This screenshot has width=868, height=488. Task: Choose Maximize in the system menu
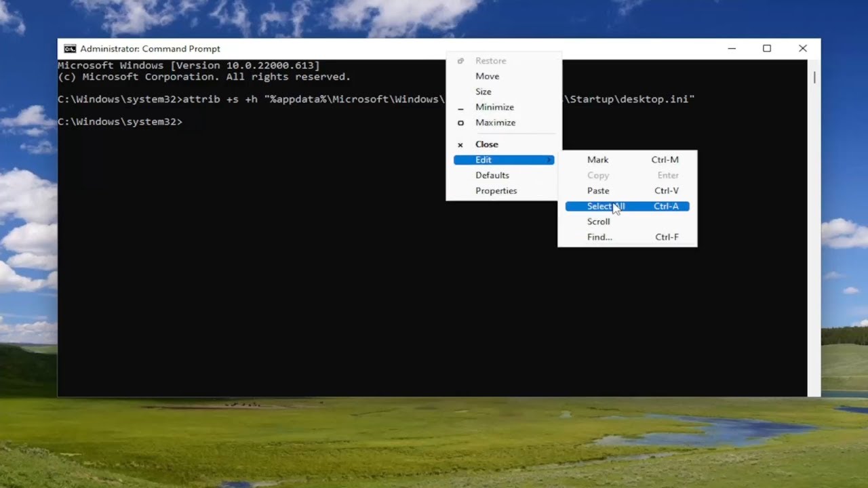(504, 123)
